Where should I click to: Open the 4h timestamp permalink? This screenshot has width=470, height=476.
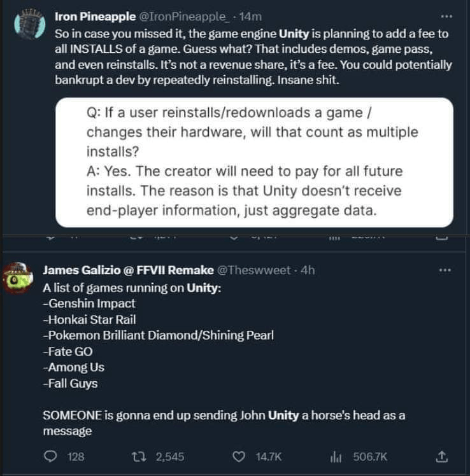coord(308,270)
